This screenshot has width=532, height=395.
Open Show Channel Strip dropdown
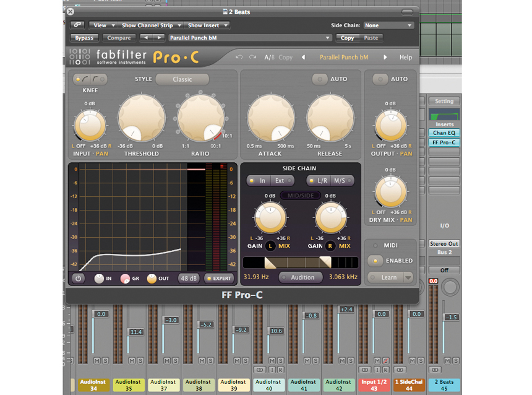[x=150, y=25]
